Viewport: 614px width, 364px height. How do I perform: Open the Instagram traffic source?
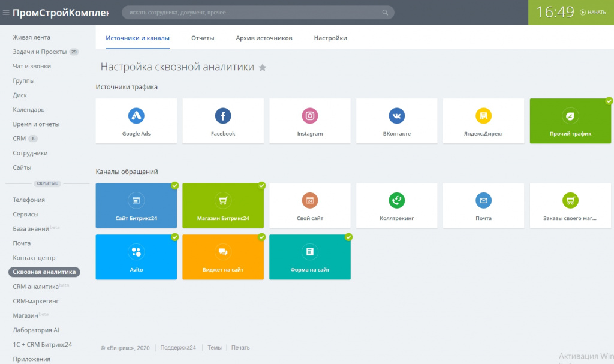pos(310,121)
